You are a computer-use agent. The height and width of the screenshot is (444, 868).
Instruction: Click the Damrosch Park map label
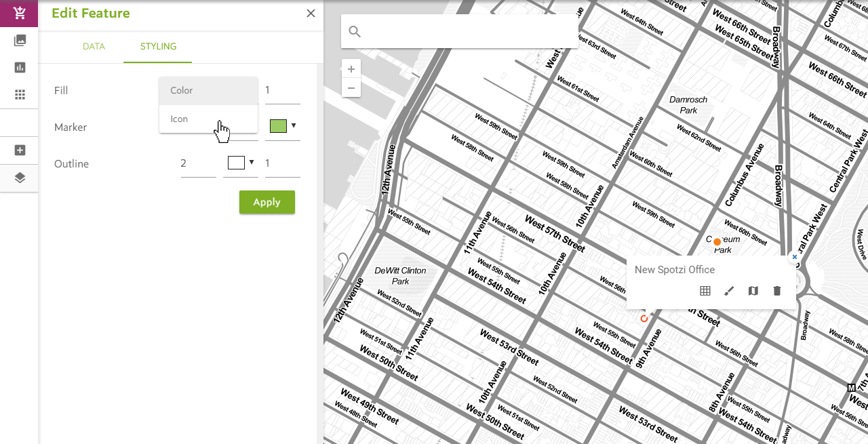click(x=688, y=104)
